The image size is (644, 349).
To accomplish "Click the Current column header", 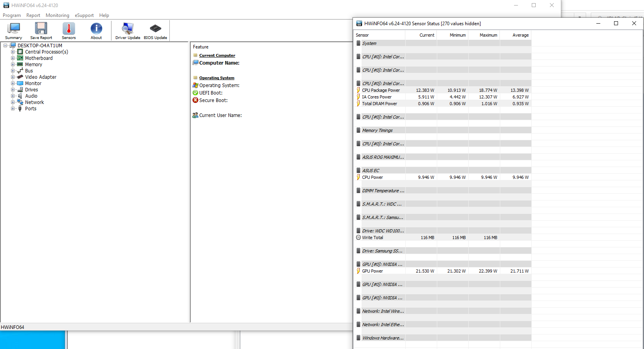I will 421,35.
